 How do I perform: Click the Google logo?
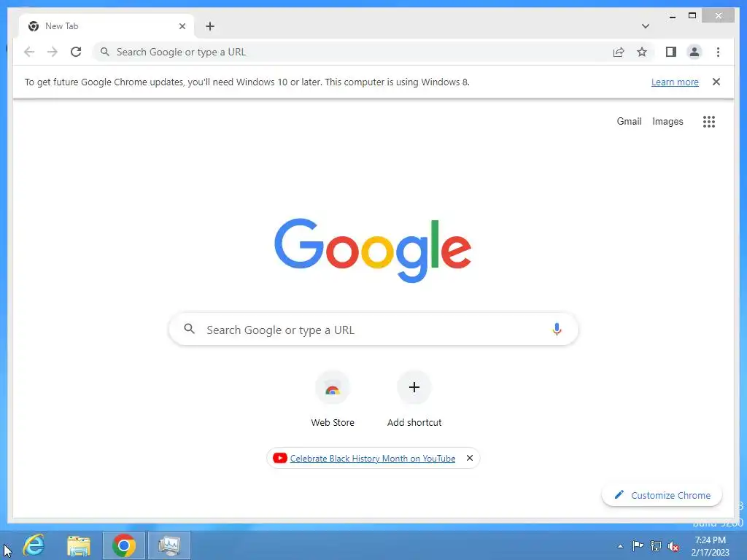click(373, 249)
